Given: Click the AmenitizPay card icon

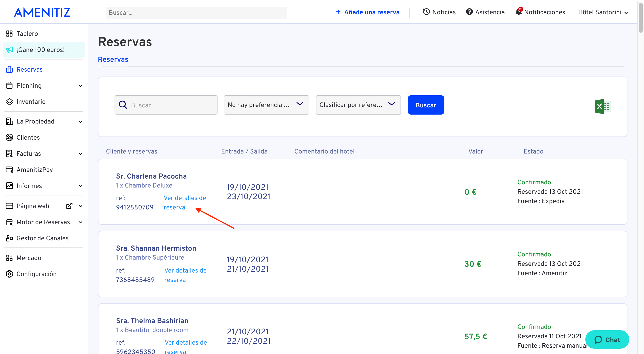Looking at the screenshot, I should click(x=9, y=170).
